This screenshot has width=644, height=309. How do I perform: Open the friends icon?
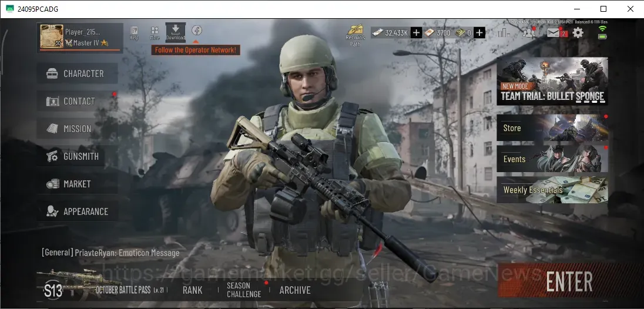pyautogui.click(x=529, y=32)
